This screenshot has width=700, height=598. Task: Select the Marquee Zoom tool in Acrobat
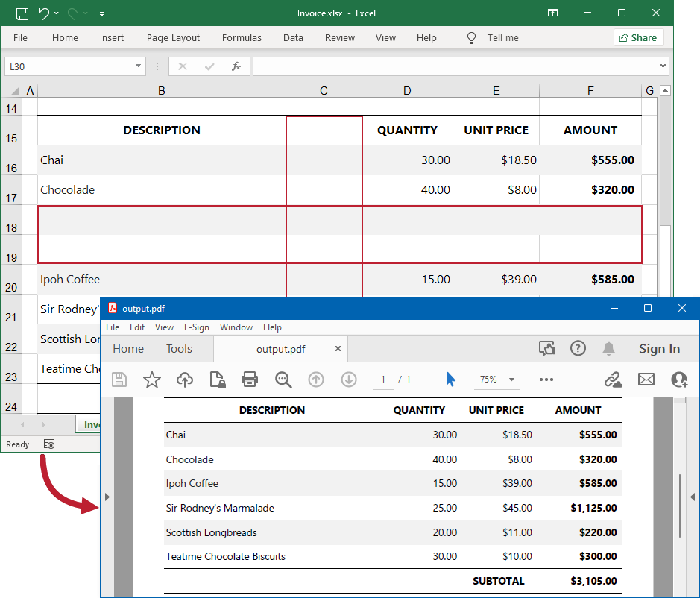[x=283, y=380]
